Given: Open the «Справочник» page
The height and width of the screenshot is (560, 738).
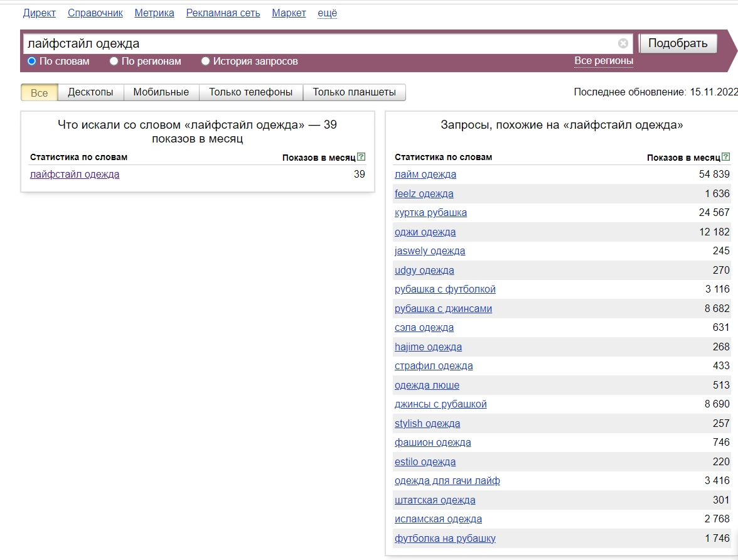Looking at the screenshot, I should (x=94, y=13).
